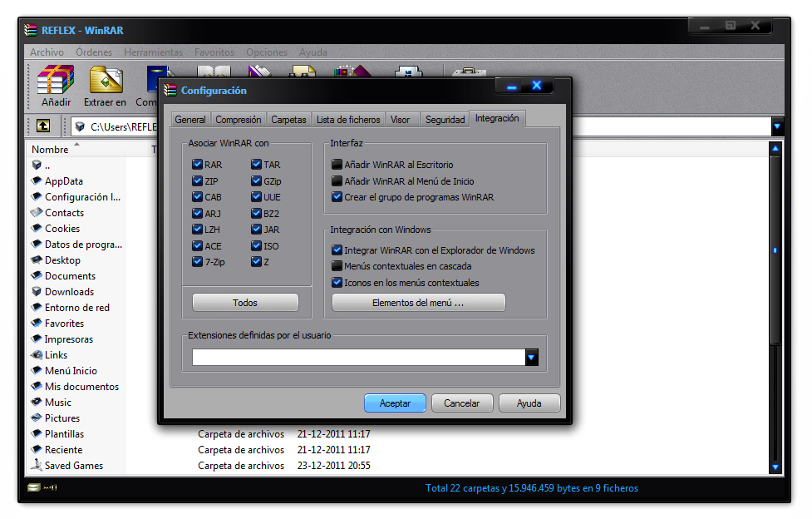This screenshot has height=519, width=812.
Task: Click the file list scrollbar thumb
Action: pos(775,250)
